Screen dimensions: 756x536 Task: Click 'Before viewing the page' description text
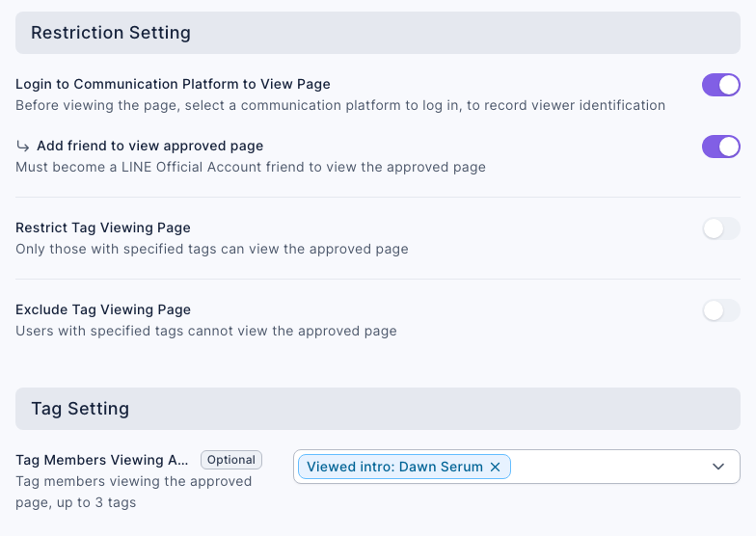coord(340,105)
